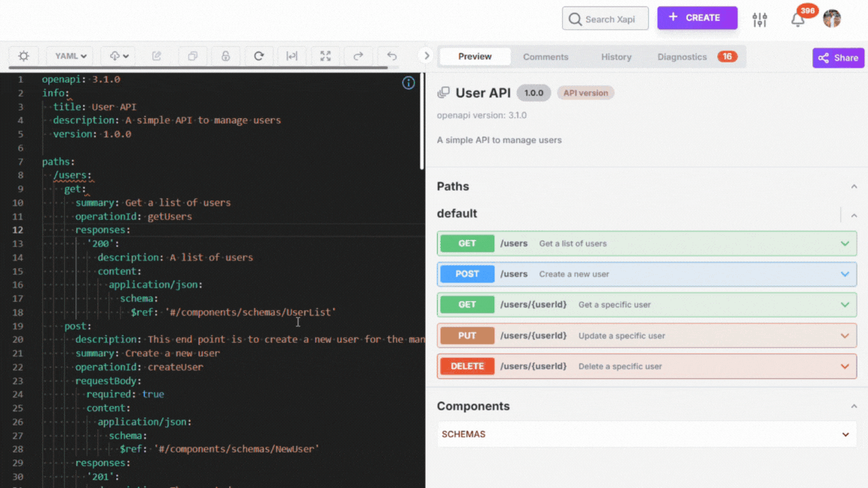Click the orange PUT method badge
This screenshot has height=488, width=868.
click(467, 335)
